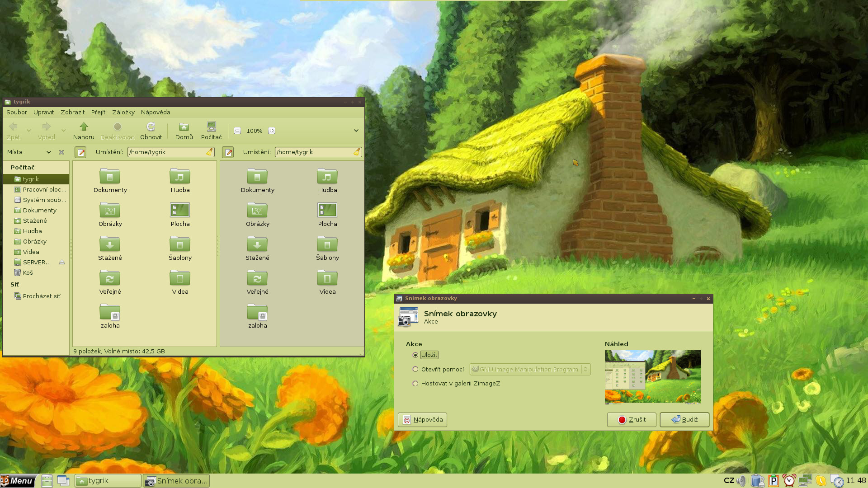Click the screenshot preview thumbnail under Náhled

coord(653,377)
